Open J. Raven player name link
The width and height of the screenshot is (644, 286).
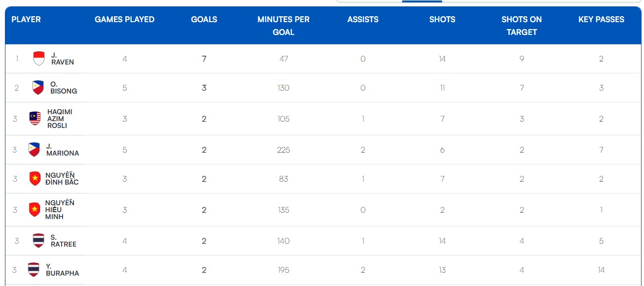point(63,59)
